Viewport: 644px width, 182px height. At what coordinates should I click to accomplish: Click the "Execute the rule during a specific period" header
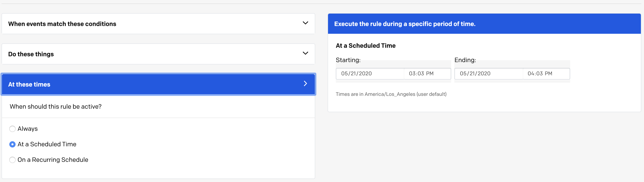pyautogui.click(x=405, y=24)
